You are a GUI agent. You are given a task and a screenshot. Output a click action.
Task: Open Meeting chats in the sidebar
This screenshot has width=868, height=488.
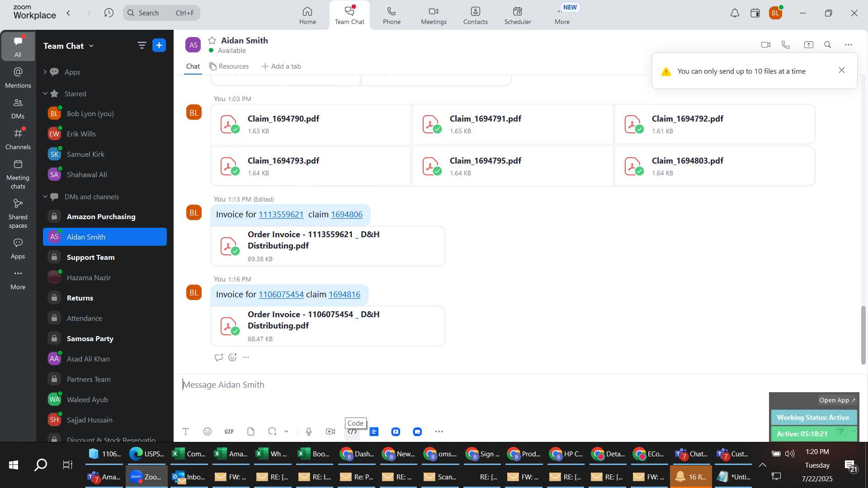pos(18,174)
